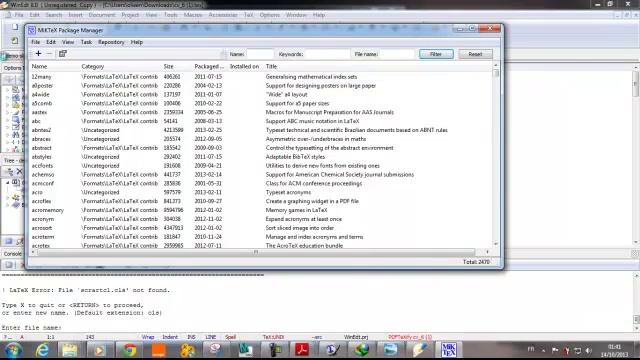Click the Filter button
The height and width of the screenshot is (360, 640).
436,54
